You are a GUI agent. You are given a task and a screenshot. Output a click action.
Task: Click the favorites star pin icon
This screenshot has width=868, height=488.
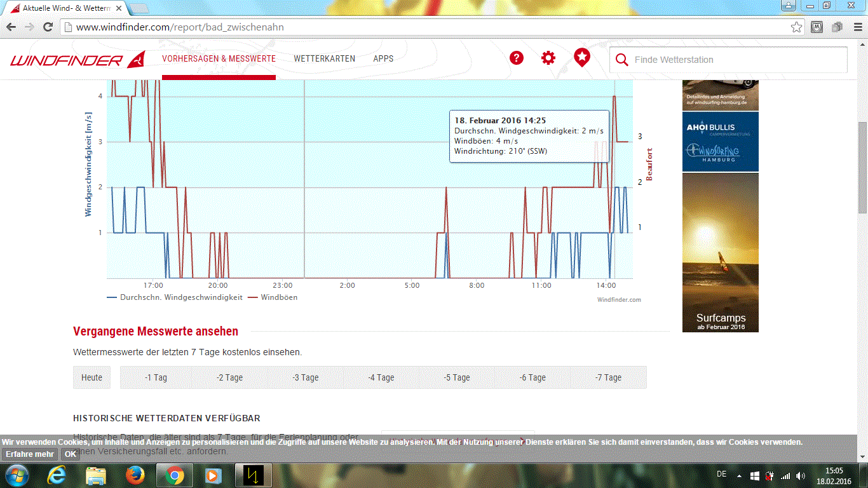click(x=581, y=58)
